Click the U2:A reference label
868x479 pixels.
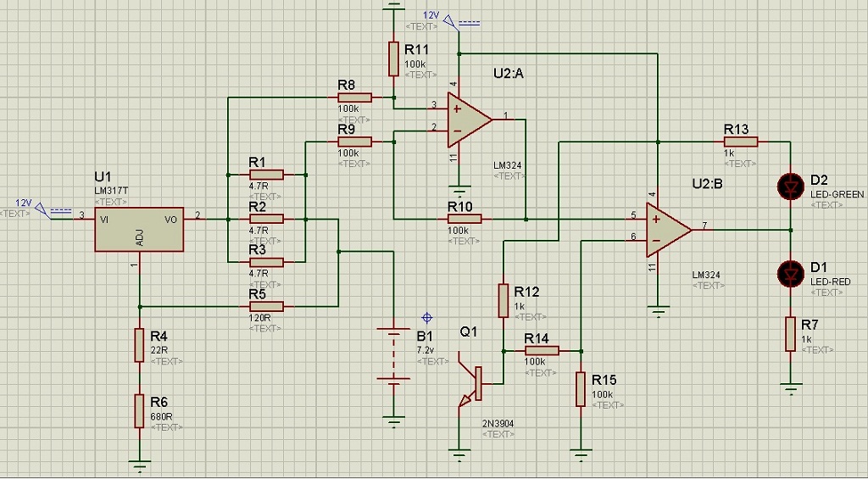pos(509,73)
